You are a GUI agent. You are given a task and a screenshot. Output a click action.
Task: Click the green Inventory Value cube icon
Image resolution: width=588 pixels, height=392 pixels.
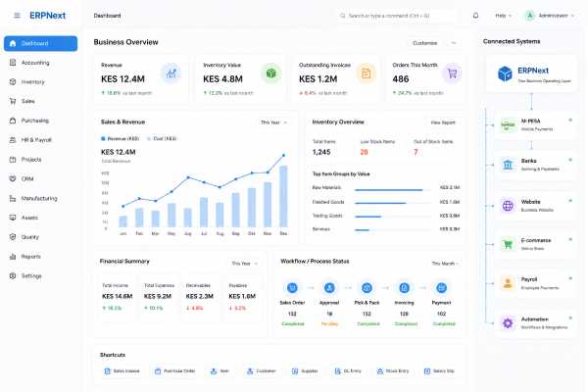click(x=270, y=73)
